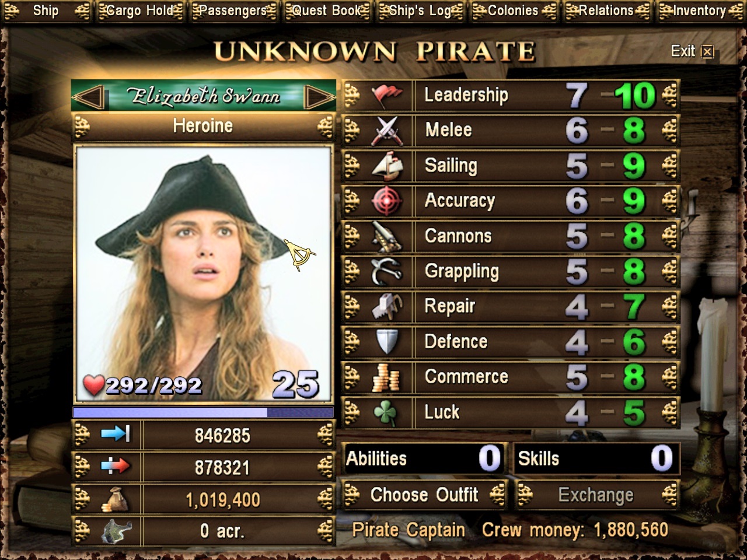747x560 pixels.
Task: Click the Defence shield icon
Action: (386, 342)
